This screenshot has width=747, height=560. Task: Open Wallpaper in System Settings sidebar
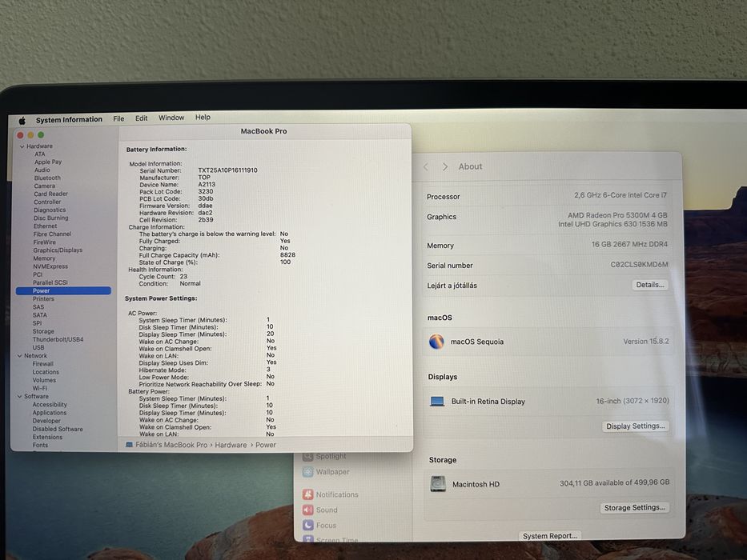click(327, 472)
